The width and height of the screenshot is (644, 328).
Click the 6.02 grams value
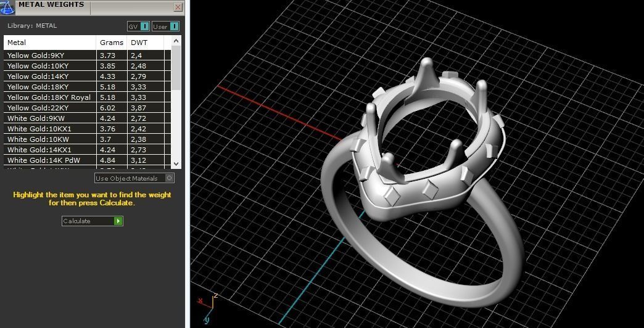click(107, 108)
